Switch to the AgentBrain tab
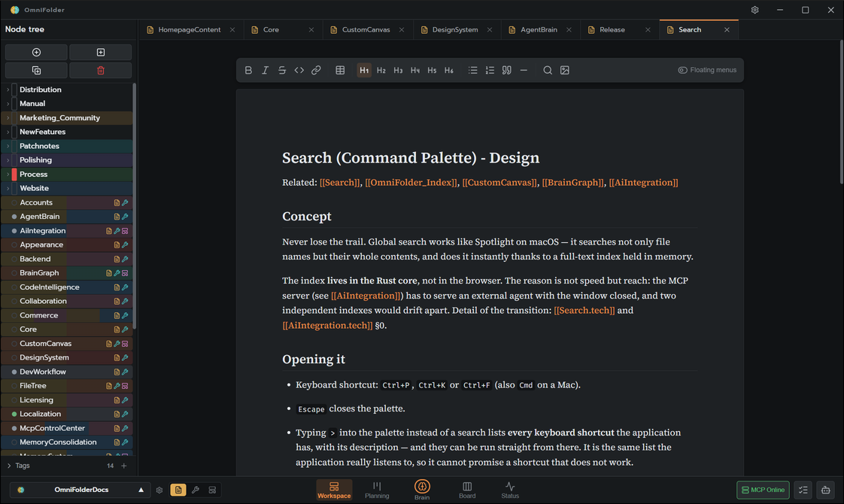The width and height of the screenshot is (844, 504). [x=539, y=29]
